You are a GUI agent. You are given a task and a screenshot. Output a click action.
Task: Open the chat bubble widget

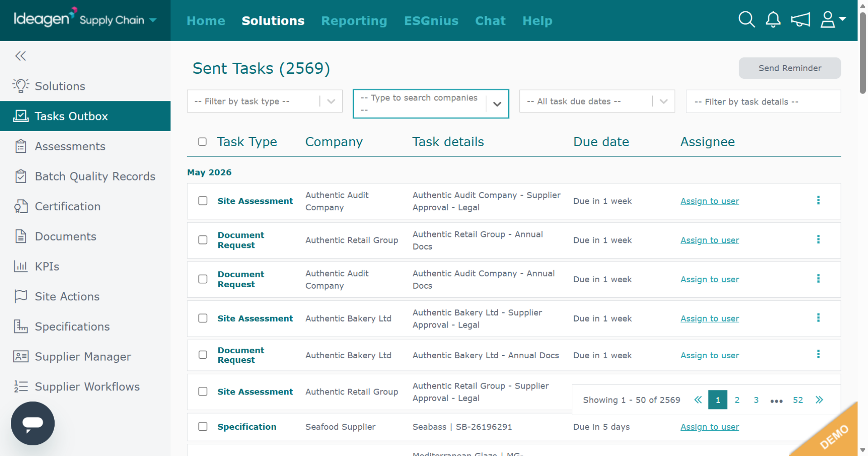[33, 423]
